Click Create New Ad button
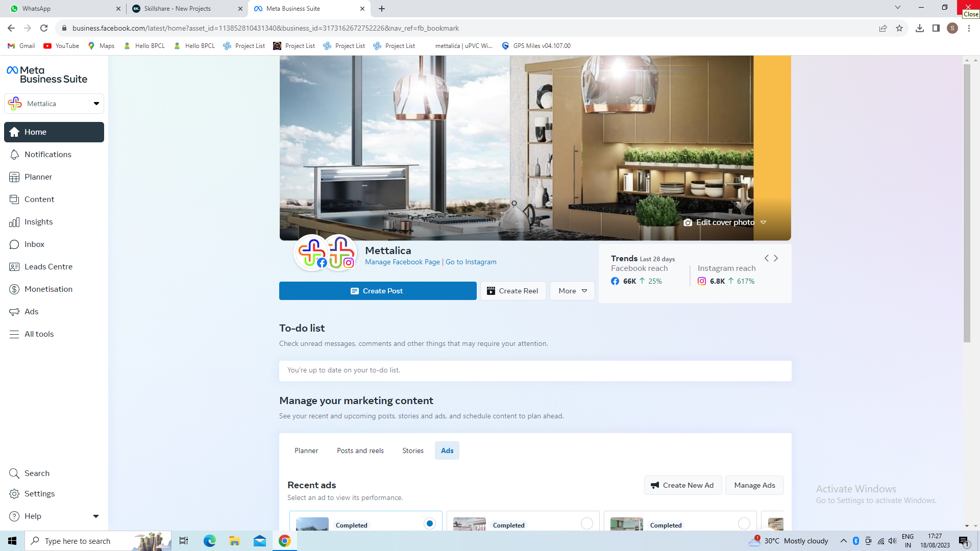The width and height of the screenshot is (980, 551). click(x=683, y=485)
